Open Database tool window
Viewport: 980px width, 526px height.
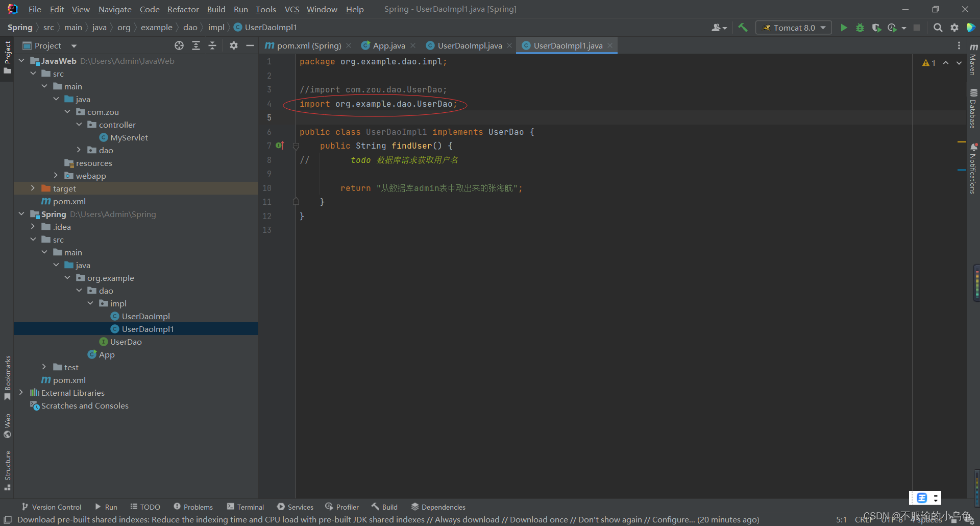[973, 108]
